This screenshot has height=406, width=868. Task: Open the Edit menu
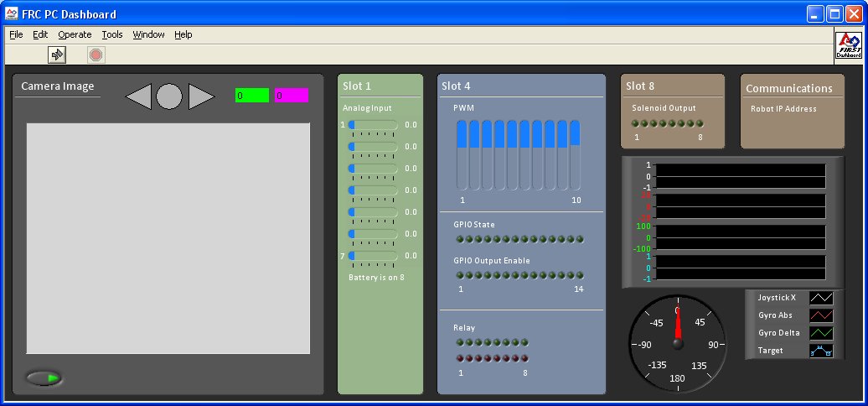tap(40, 34)
